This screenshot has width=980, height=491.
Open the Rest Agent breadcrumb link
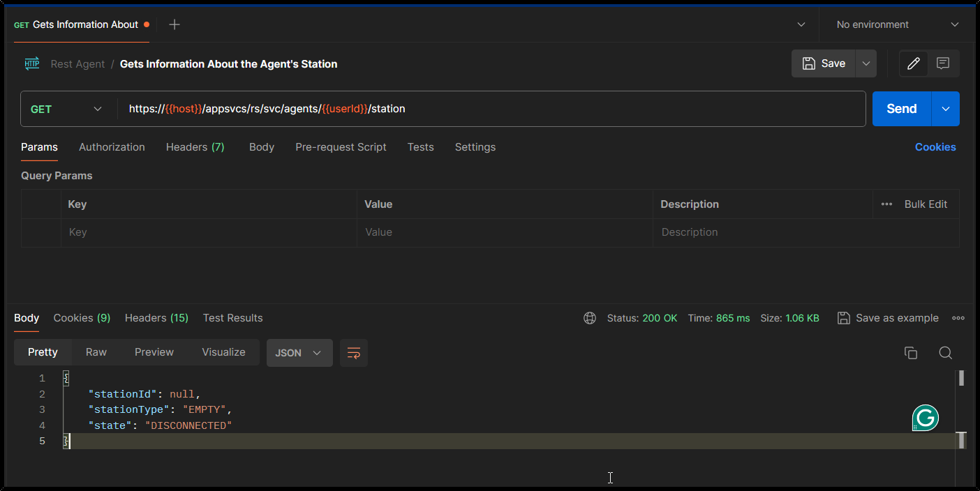click(x=77, y=64)
